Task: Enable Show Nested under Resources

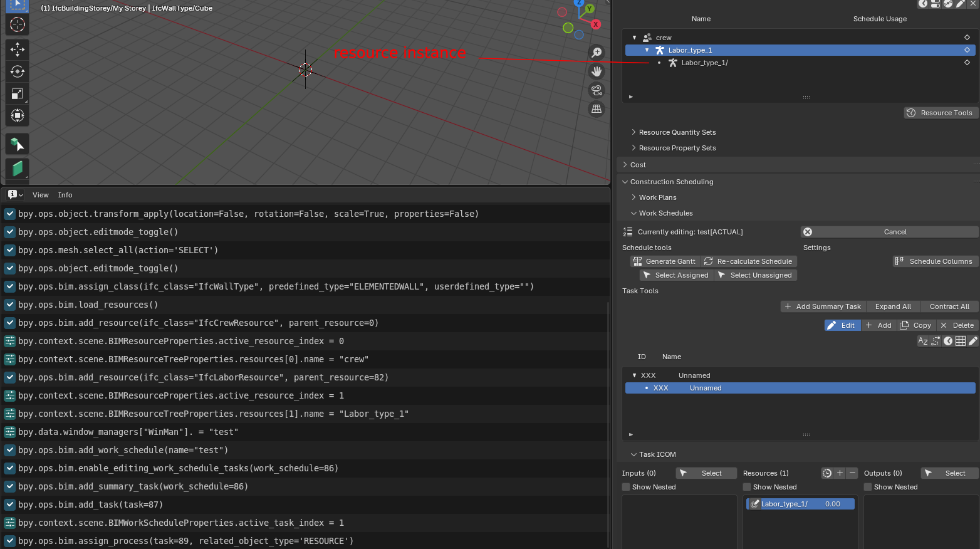Action: (x=747, y=487)
